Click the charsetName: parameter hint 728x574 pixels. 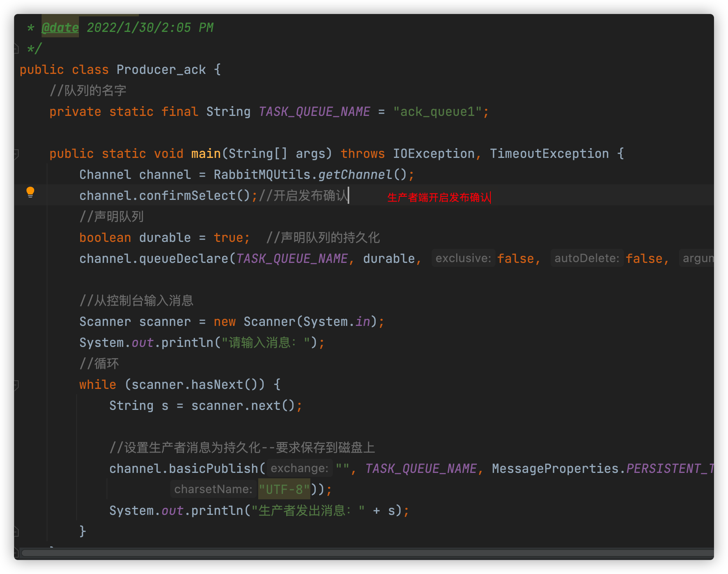[213, 489]
